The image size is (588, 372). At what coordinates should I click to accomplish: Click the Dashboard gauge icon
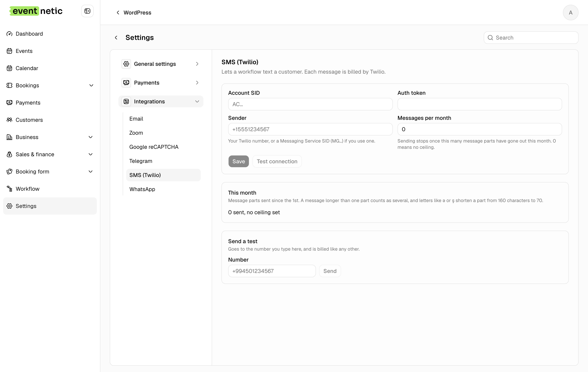coord(9,34)
